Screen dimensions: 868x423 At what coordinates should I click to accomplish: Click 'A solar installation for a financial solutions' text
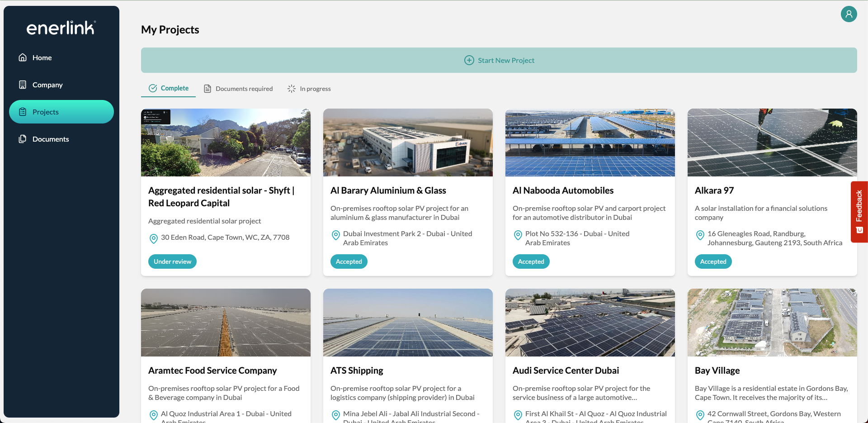tap(761, 213)
